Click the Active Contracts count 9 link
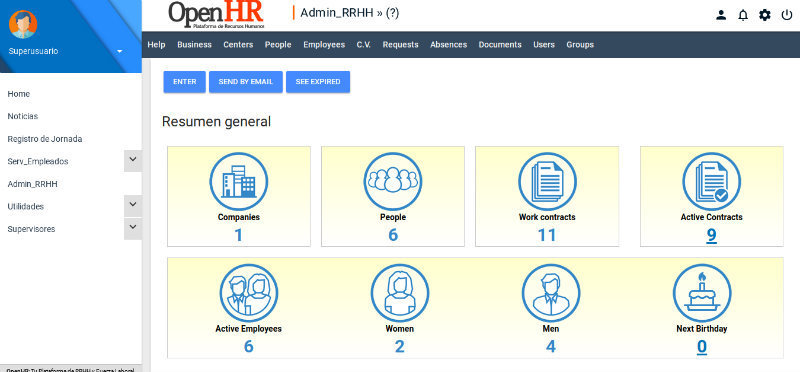This screenshot has width=800, height=372. [x=712, y=235]
